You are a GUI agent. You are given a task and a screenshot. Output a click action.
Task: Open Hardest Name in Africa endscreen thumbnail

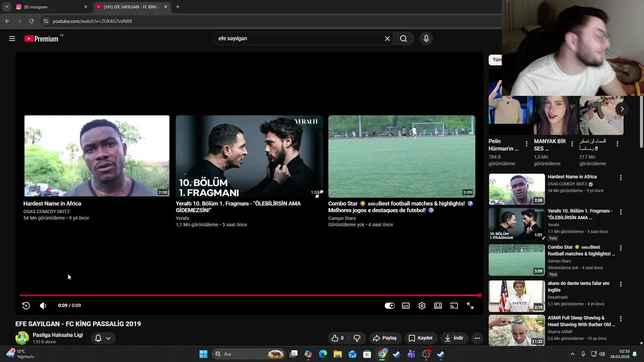(97, 156)
